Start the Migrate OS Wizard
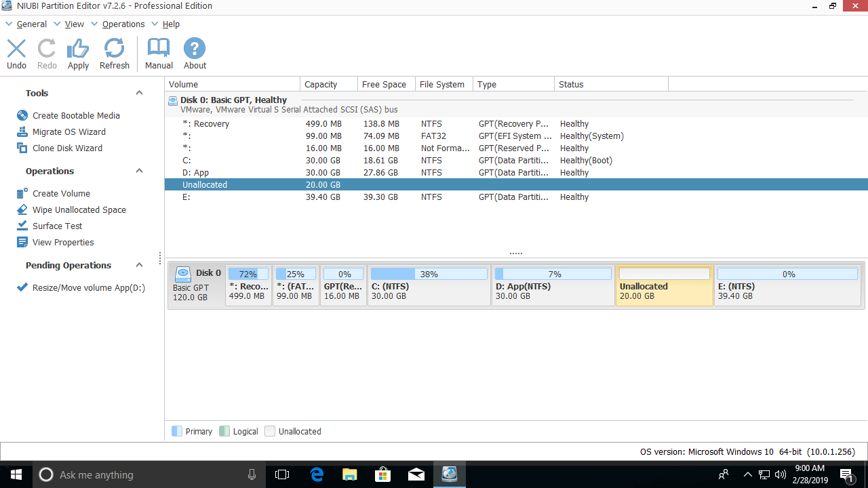This screenshot has width=868, height=488. coord(68,132)
